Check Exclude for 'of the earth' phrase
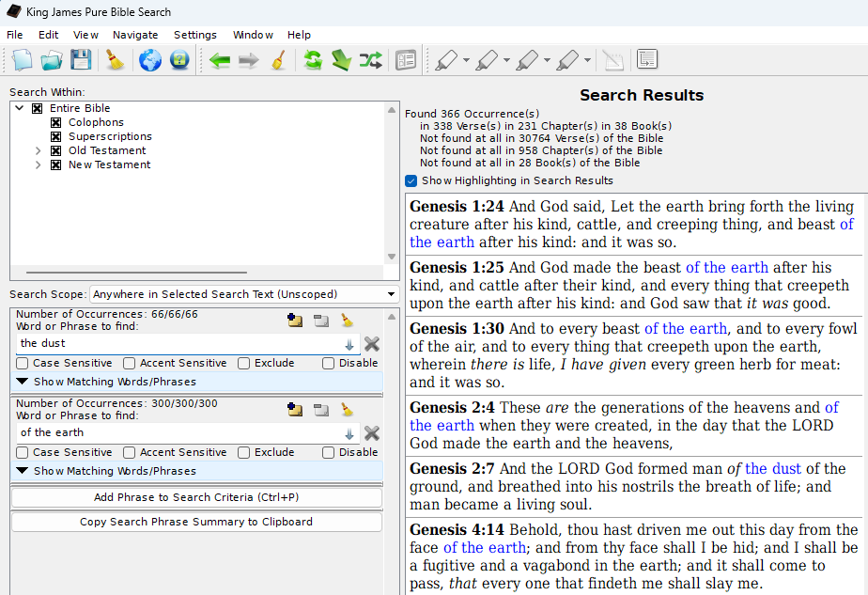The width and height of the screenshot is (868, 595). [x=244, y=452]
